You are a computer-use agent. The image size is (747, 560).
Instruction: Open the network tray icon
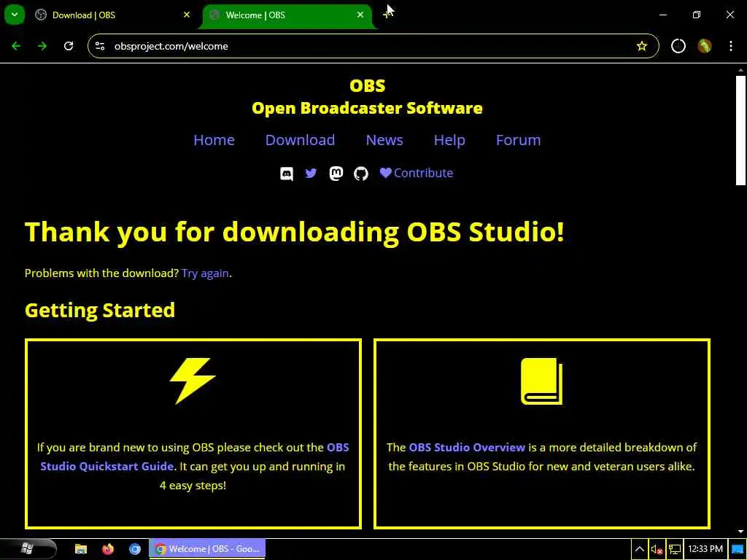[675, 549]
